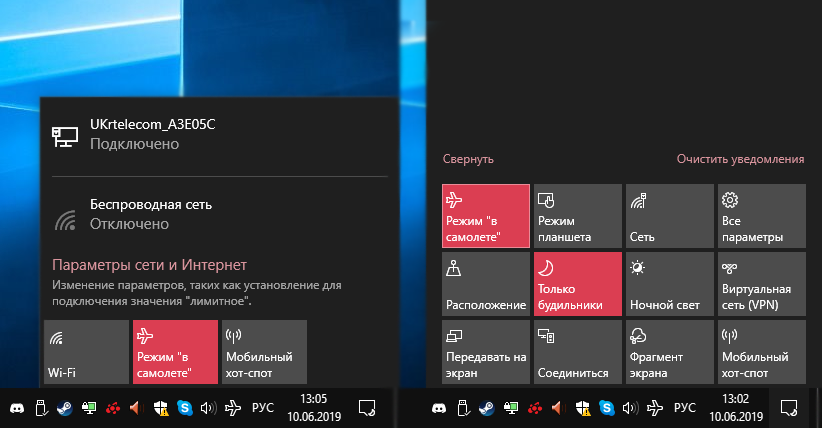Collapse quick actions with Свернуть
Screen dimensions: 822x428
pyautogui.click(x=468, y=159)
